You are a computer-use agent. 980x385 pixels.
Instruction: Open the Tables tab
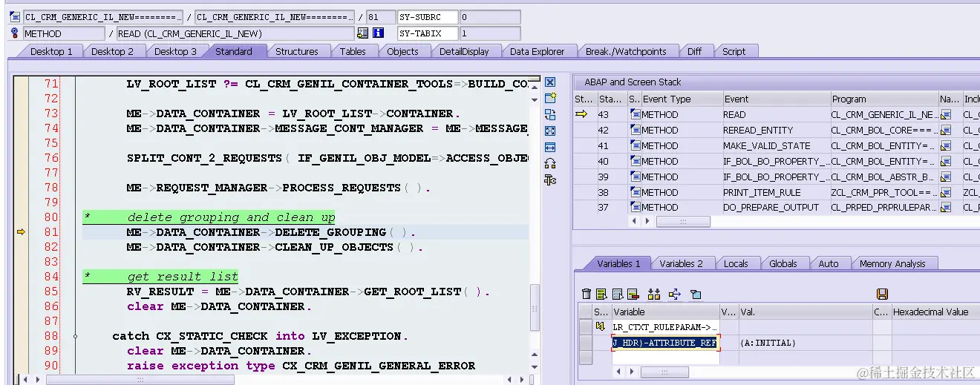(353, 51)
